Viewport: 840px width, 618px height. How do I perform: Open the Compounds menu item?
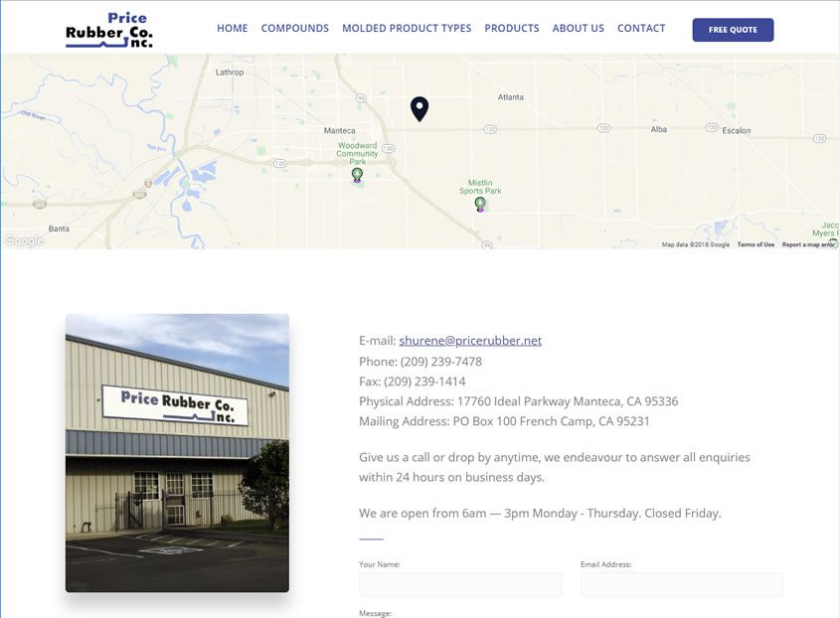point(294,29)
